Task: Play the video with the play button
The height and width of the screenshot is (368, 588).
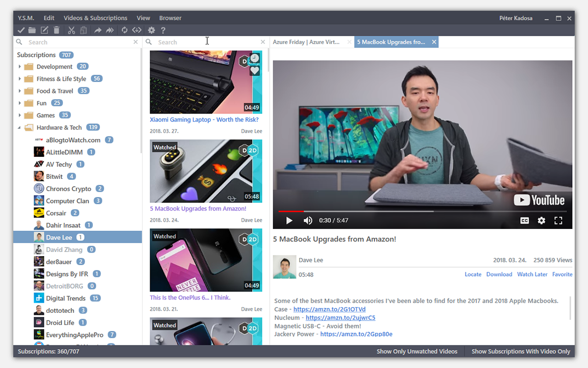Action: [289, 220]
